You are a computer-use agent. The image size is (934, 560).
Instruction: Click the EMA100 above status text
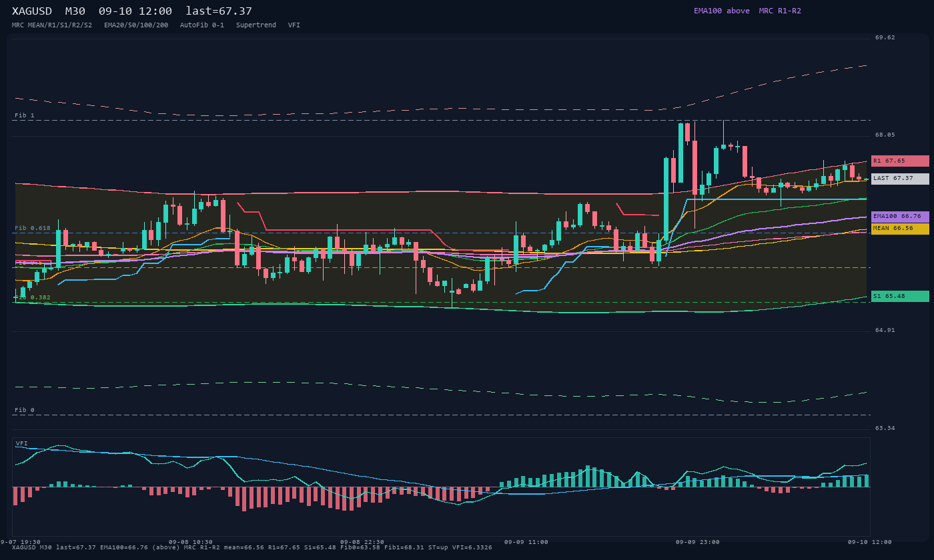click(x=722, y=11)
